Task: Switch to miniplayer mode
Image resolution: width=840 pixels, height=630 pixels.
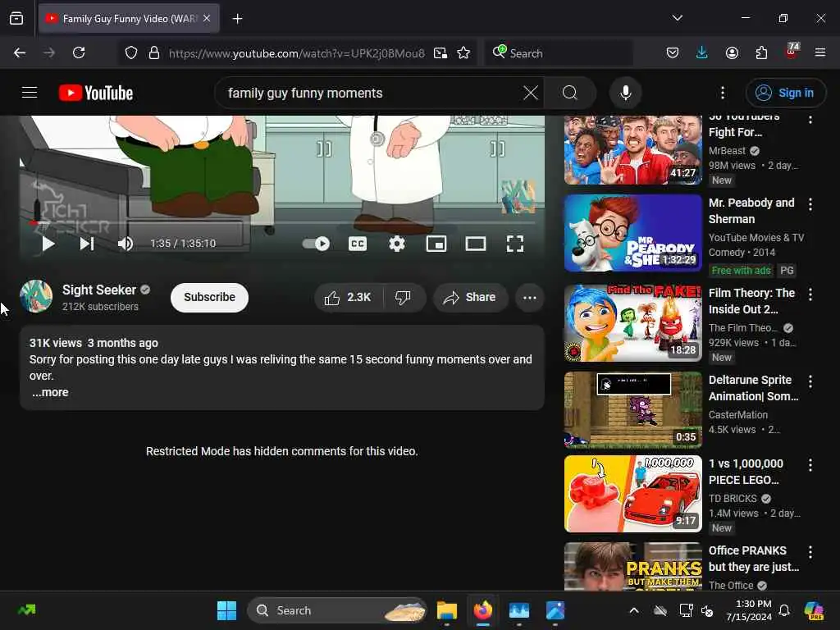Action: click(x=436, y=244)
